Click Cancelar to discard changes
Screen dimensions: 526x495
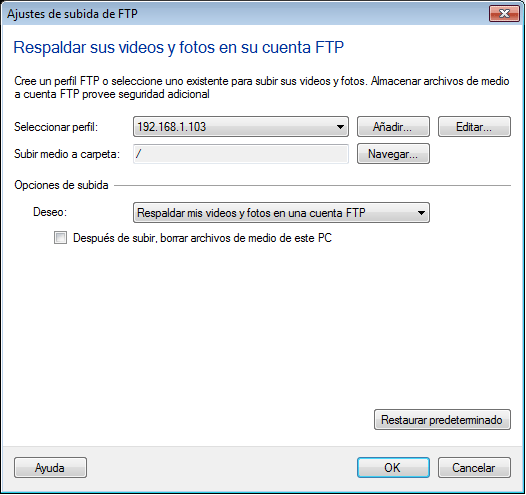[x=474, y=468]
